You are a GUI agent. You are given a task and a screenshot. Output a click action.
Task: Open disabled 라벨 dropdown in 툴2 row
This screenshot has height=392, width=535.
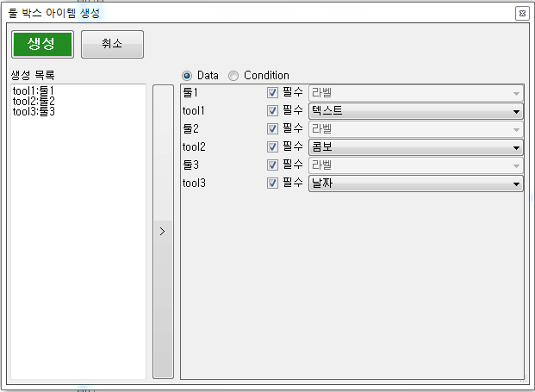pos(415,129)
